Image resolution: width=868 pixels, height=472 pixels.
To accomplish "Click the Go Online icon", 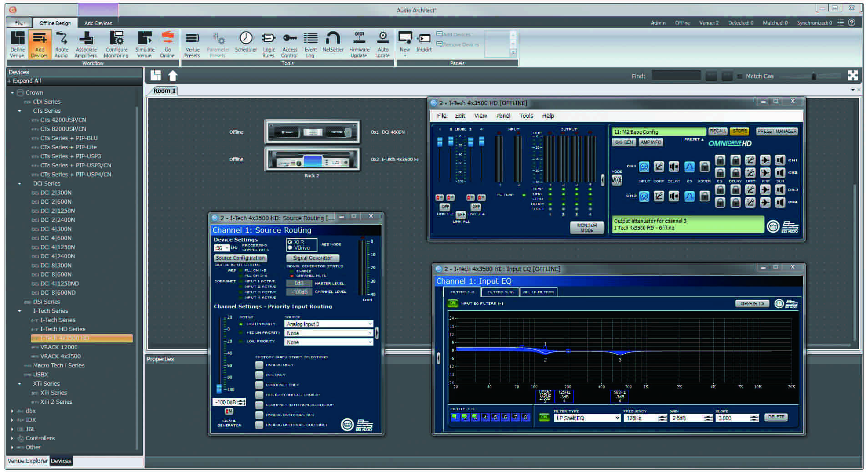I will (167, 45).
